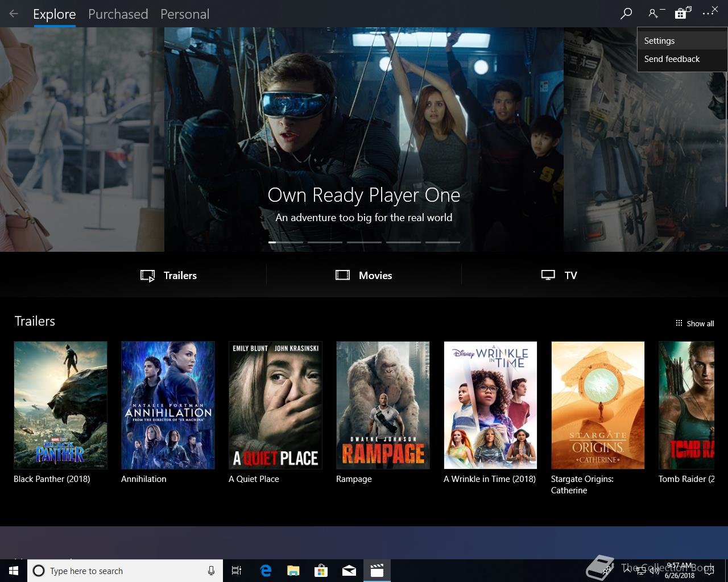Click A Wrinkle in Time (2018) title
728x582 pixels.
pos(490,479)
